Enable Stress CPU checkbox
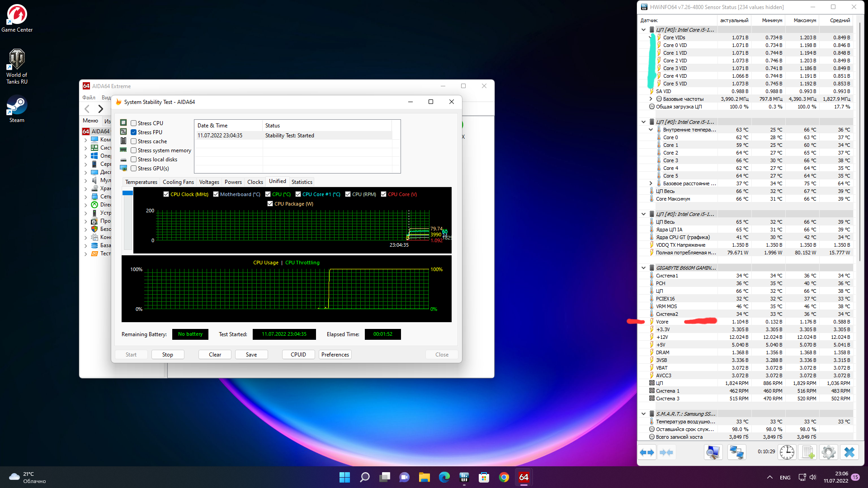Viewport: 868px width, 488px height. click(134, 123)
